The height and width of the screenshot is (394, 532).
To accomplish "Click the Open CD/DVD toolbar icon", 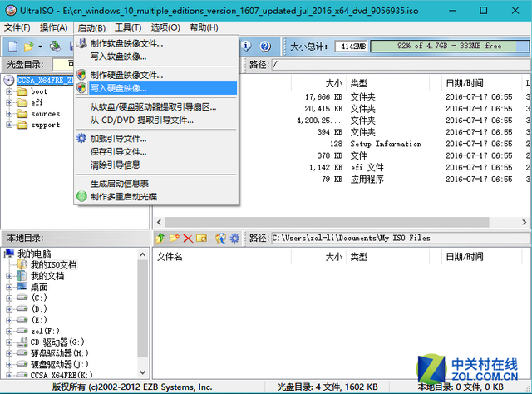I will tap(55, 46).
